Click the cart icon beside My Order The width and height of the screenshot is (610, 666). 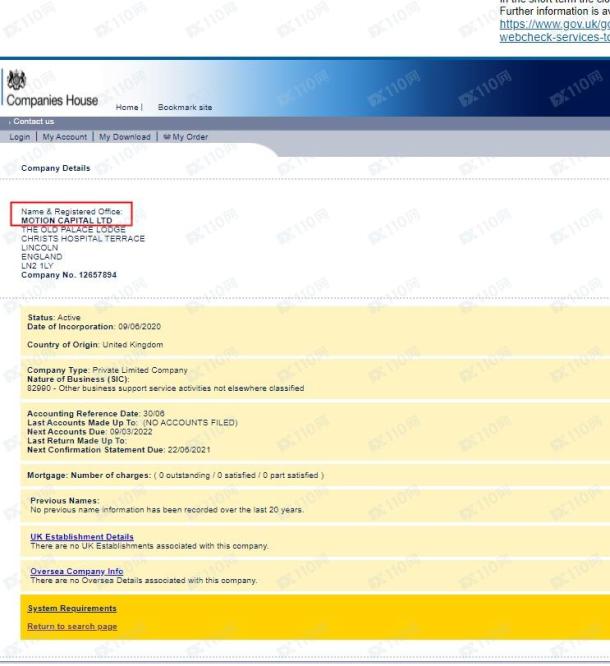point(167,137)
